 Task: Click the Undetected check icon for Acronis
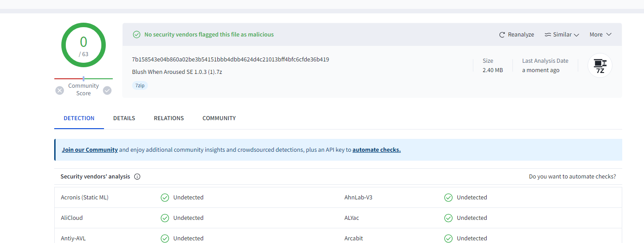pyautogui.click(x=165, y=198)
